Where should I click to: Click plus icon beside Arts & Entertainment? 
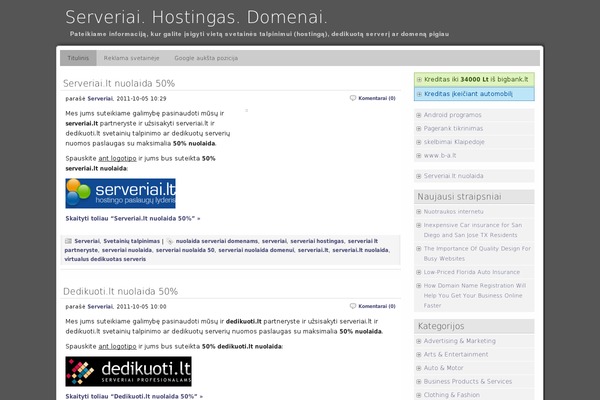tap(419, 354)
